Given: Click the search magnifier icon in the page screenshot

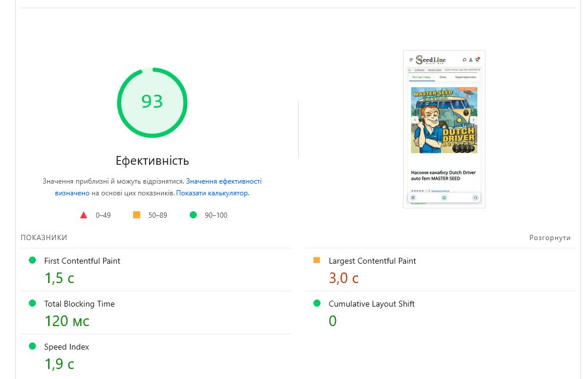Looking at the screenshot, I should pyautogui.click(x=464, y=59).
